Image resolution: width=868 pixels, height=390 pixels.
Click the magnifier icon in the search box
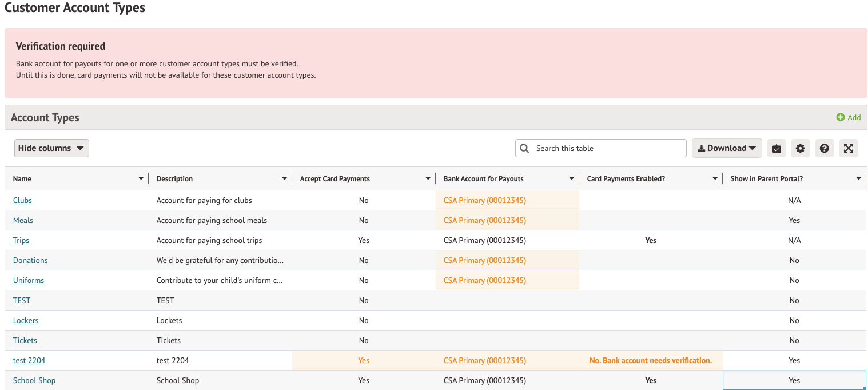tap(524, 148)
